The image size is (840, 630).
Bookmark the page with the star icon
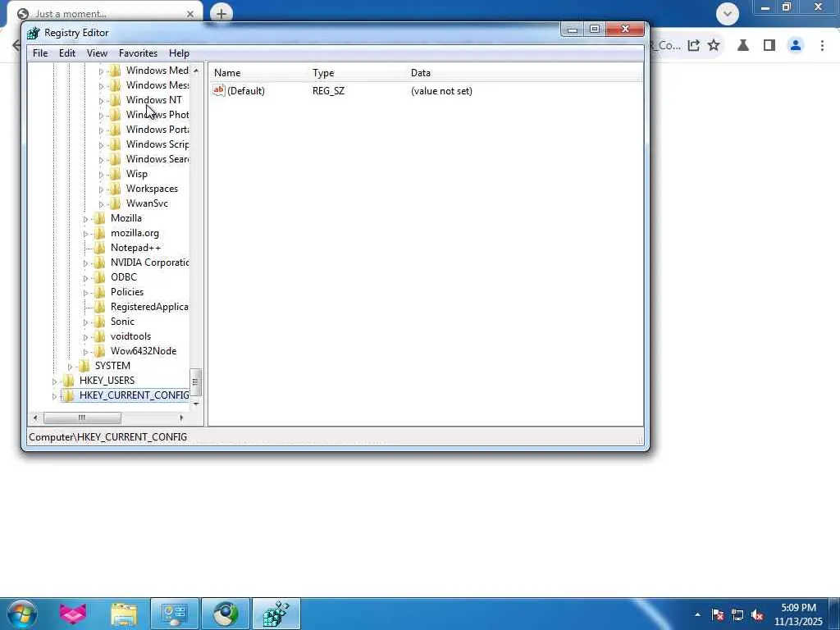tap(714, 46)
